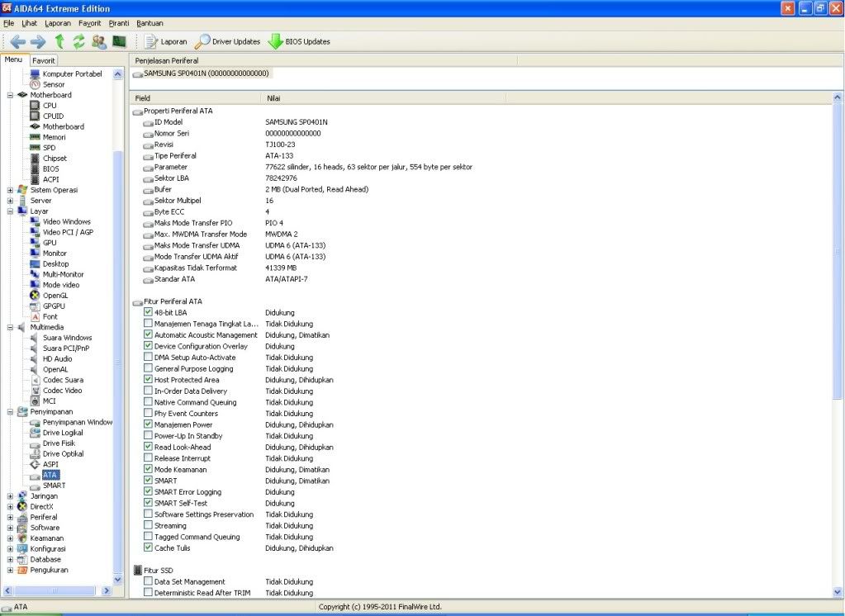Select the Database icon in the tree
This screenshot has height=616, width=845.
click(22, 559)
